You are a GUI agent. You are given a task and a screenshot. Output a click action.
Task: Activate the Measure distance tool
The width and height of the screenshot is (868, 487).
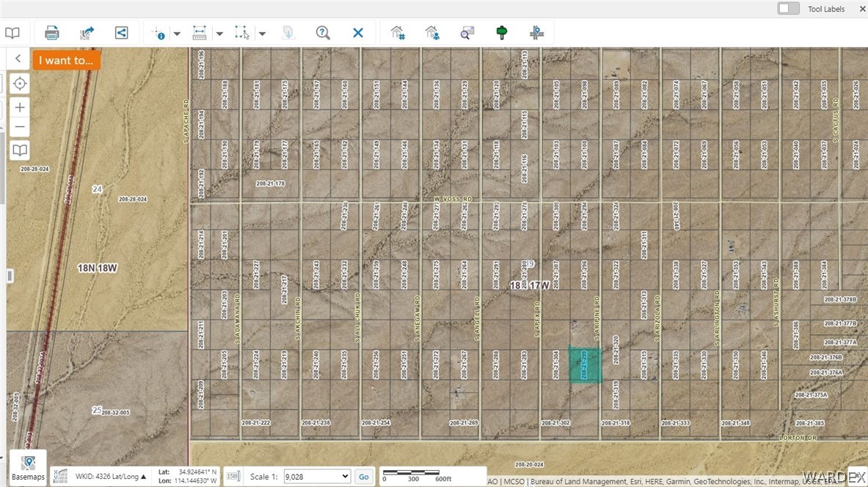(200, 33)
